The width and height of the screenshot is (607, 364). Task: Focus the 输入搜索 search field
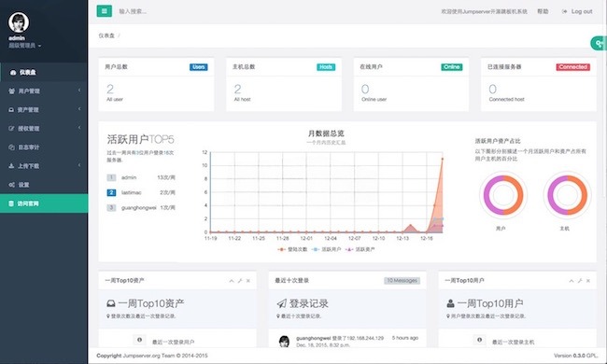(x=133, y=11)
